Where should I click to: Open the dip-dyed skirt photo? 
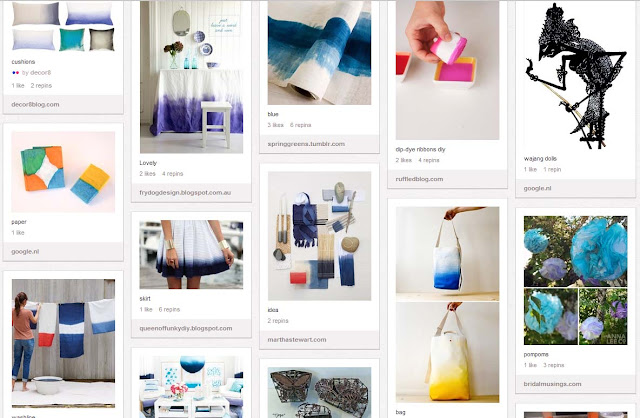(x=191, y=255)
